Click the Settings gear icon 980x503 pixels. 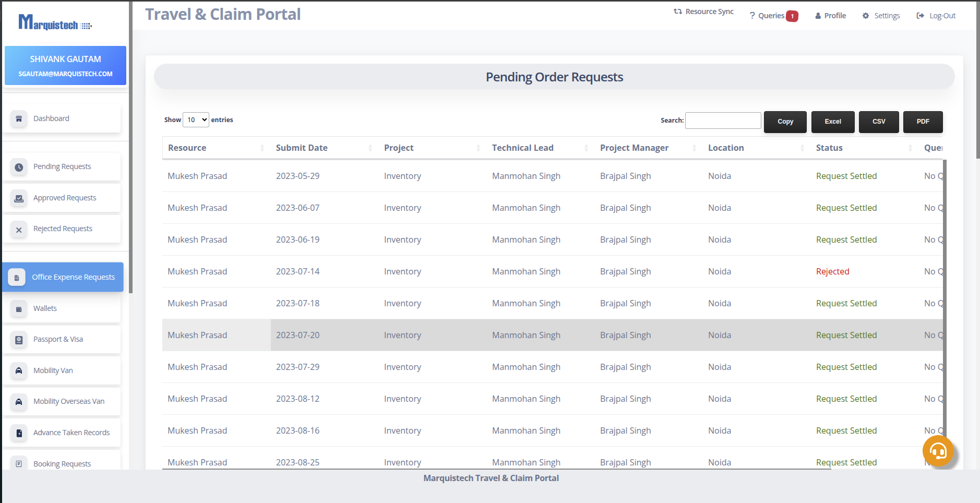(866, 16)
